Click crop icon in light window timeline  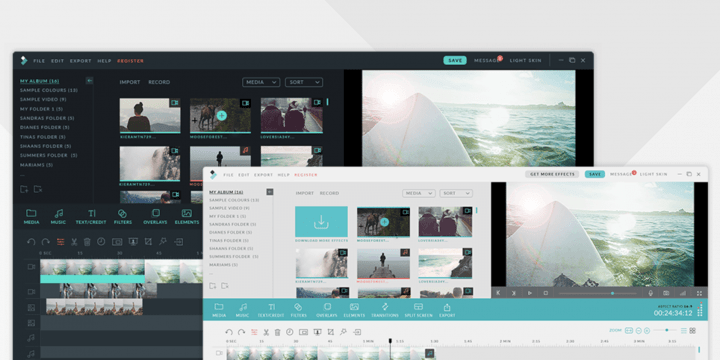tap(330, 332)
